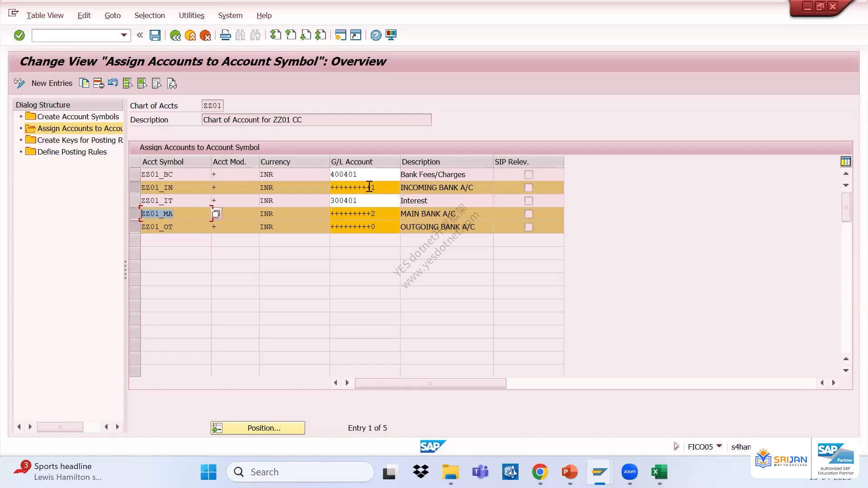Open table configuration icon at grid corner
Viewport: 868px width, 488px height.
(845, 161)
